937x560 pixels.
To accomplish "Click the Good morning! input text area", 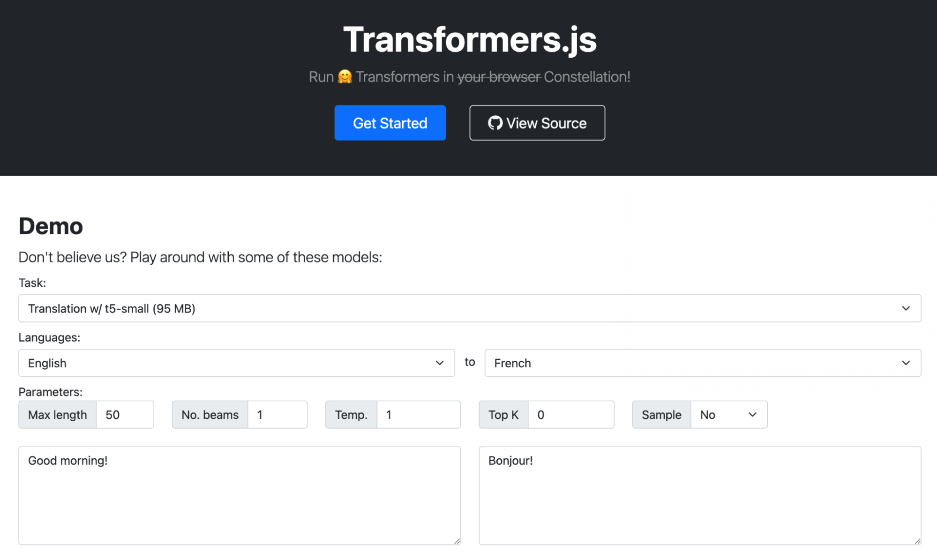I will (240, 495).
